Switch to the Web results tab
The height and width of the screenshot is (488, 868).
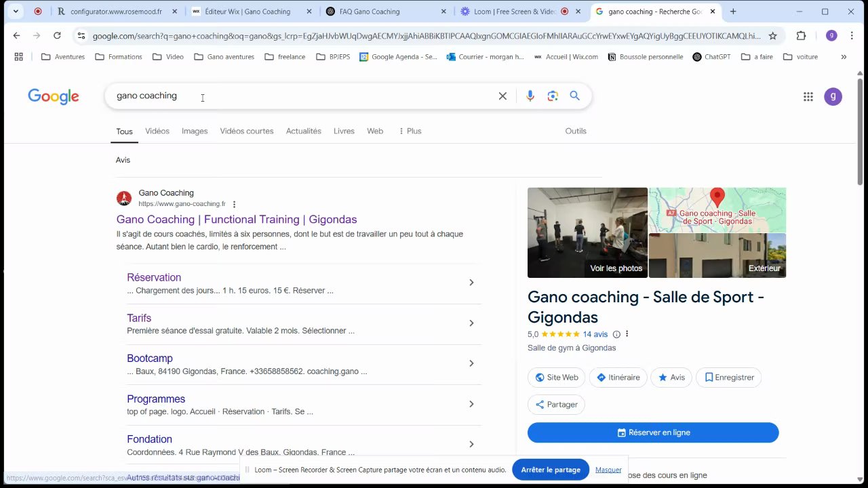375,131
